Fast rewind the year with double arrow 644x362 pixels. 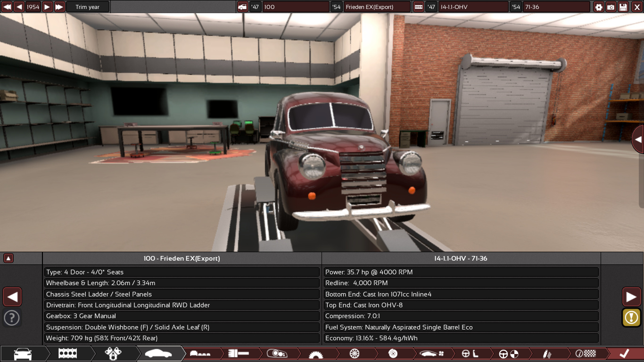pyautogui.click(x=7, y=7)
